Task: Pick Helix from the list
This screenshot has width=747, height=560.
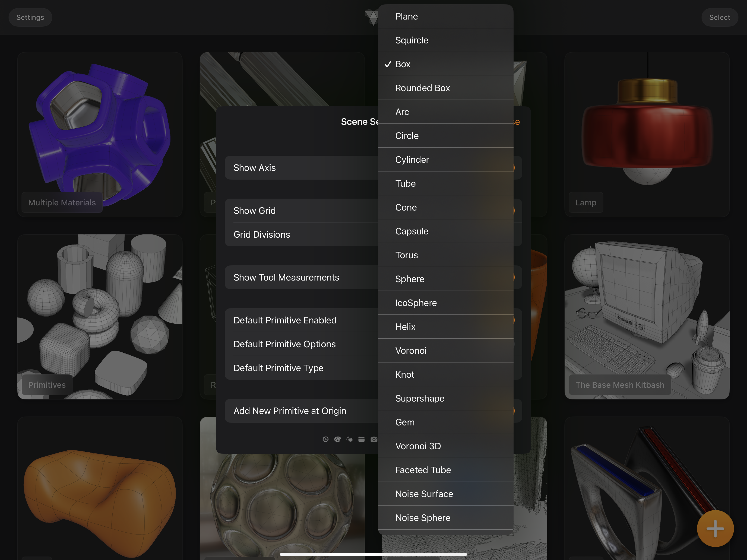Action: 446,327
